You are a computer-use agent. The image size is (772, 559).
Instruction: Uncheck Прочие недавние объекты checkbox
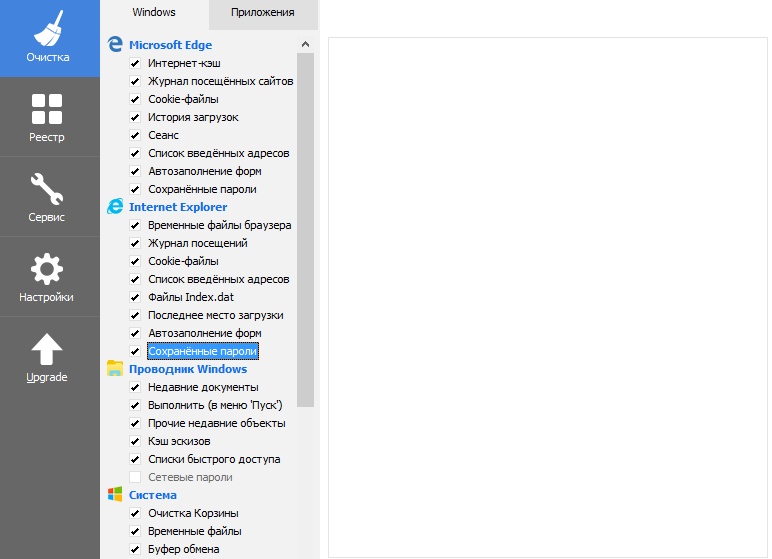pos(135,423)
